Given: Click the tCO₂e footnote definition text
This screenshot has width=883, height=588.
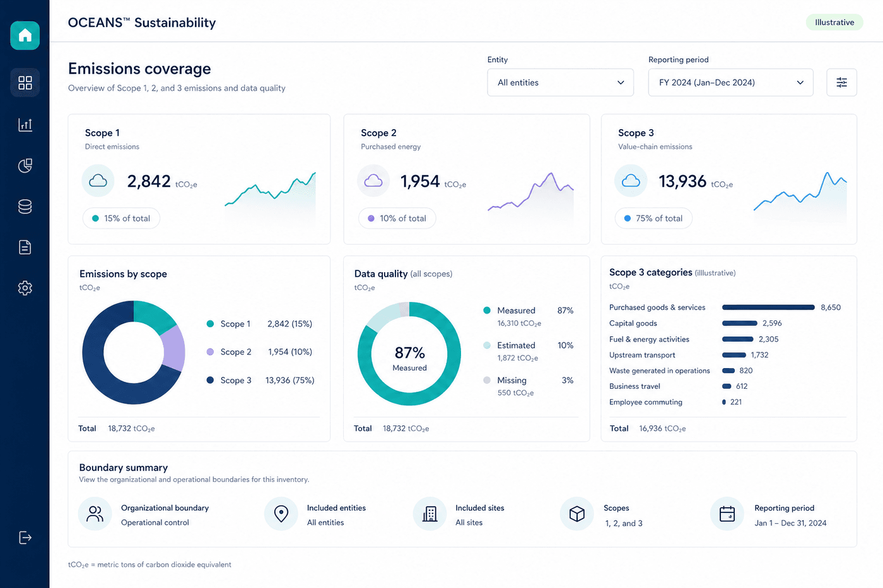Looking at the screenshot, I should pyautogui.click(x=149, y=565).
